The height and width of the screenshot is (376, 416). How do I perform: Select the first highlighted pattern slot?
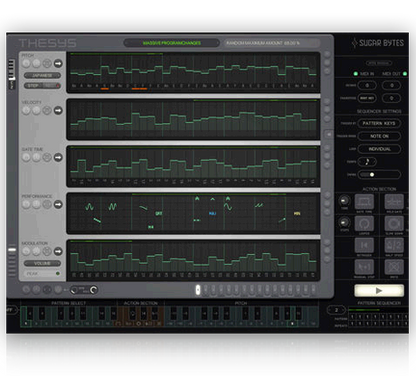click(198, 290)
